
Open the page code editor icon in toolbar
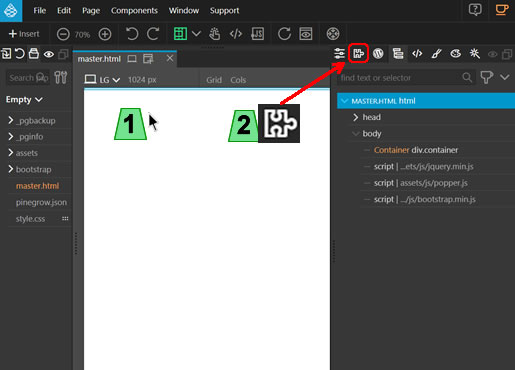236,34
